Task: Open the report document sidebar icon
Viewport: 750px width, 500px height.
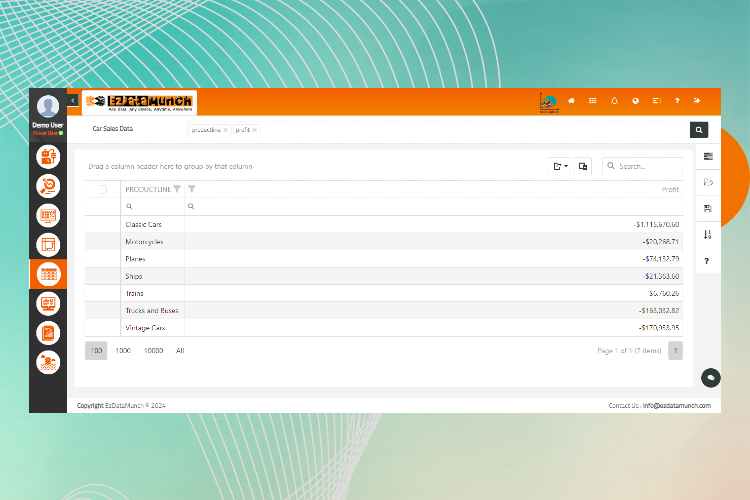Action: (48, 333)
